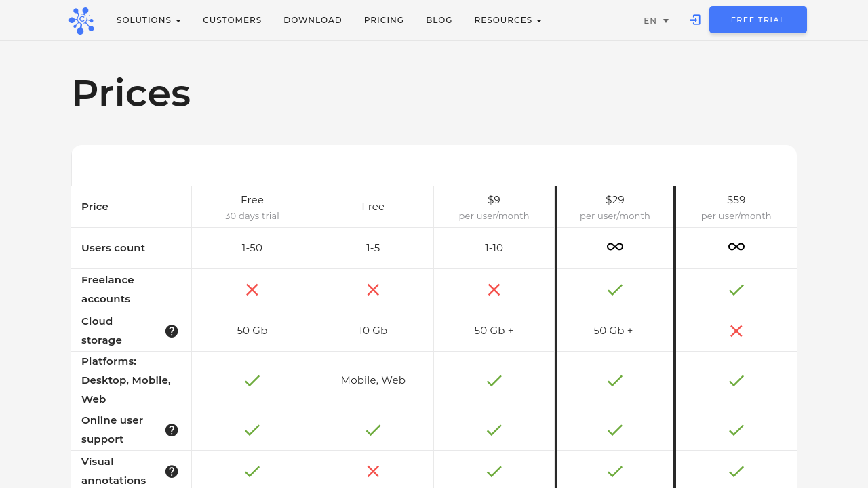Click infinity symbol in $59 Users count

pyautogui.click(x=736, y=247)
